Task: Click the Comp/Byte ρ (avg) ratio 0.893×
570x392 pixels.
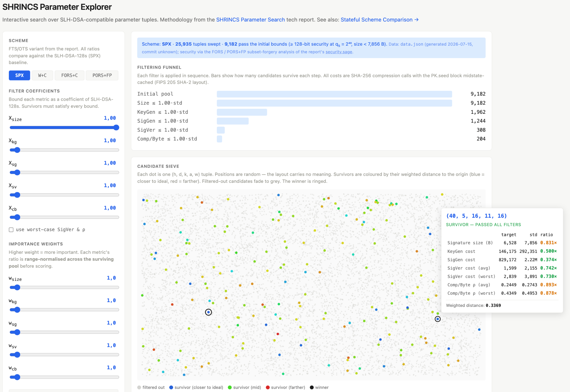Action: 548,285
